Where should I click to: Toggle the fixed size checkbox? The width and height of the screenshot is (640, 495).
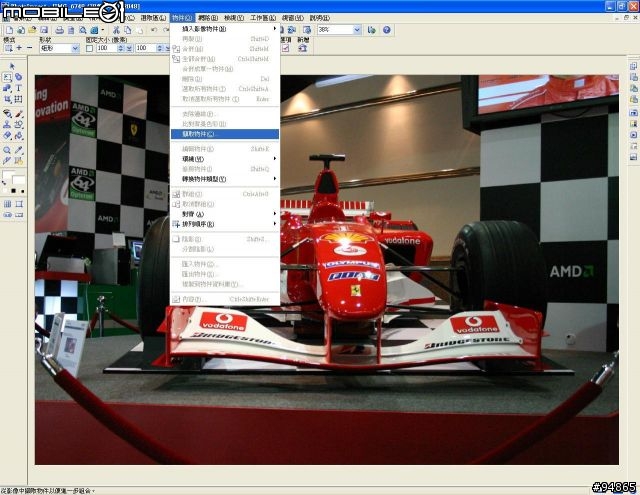(x=89, y=48)
